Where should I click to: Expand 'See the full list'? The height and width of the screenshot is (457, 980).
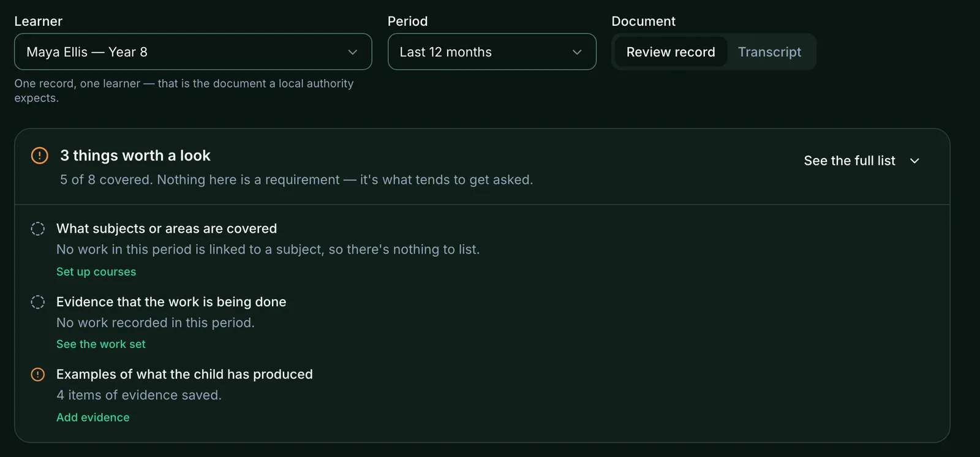[862, 161]
